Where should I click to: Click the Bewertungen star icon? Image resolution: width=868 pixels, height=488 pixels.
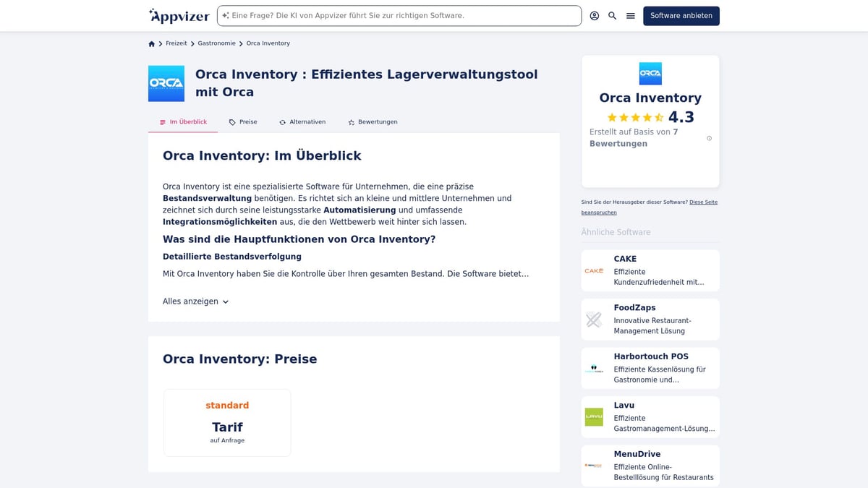pyautogui.click(x=351, y=121)
